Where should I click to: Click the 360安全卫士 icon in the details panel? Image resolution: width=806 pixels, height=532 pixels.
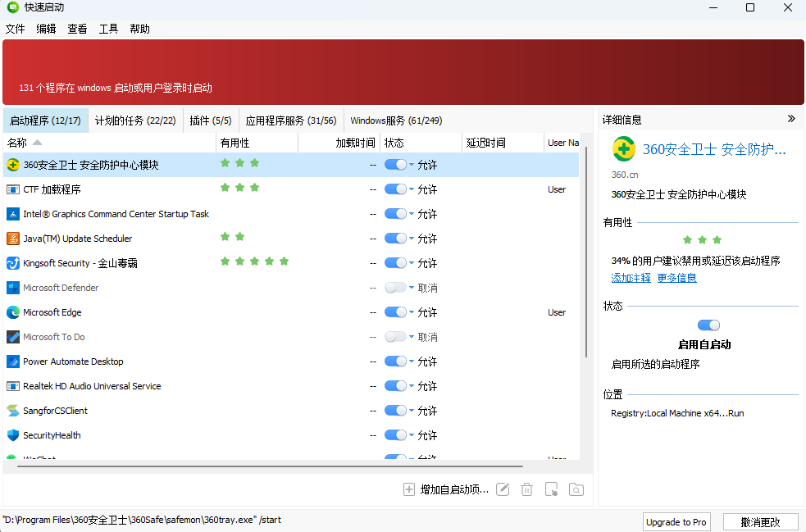tap(622, 149)
